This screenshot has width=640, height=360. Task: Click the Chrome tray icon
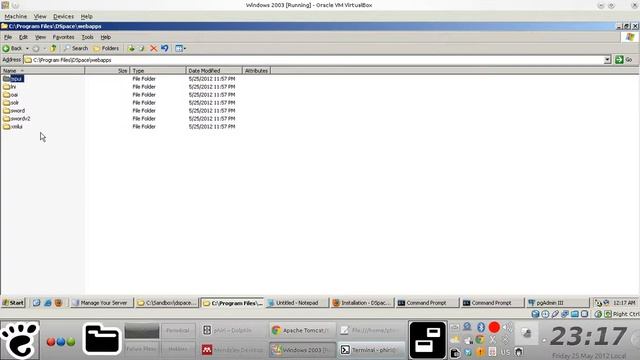click(480, 340)
